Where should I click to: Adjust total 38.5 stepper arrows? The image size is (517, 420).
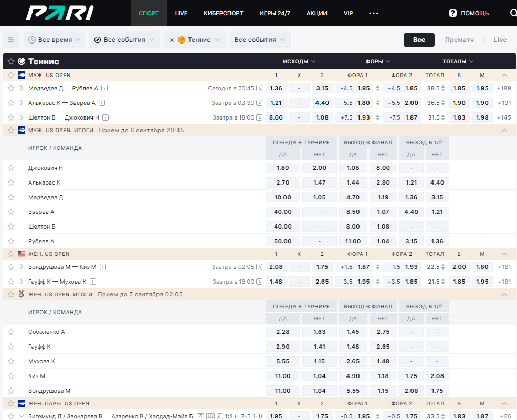443,88
